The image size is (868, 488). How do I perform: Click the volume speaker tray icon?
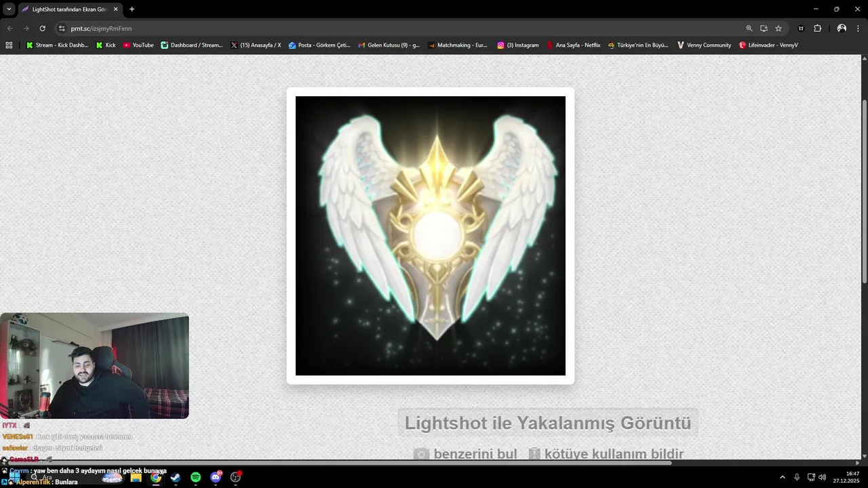(823, 477)
